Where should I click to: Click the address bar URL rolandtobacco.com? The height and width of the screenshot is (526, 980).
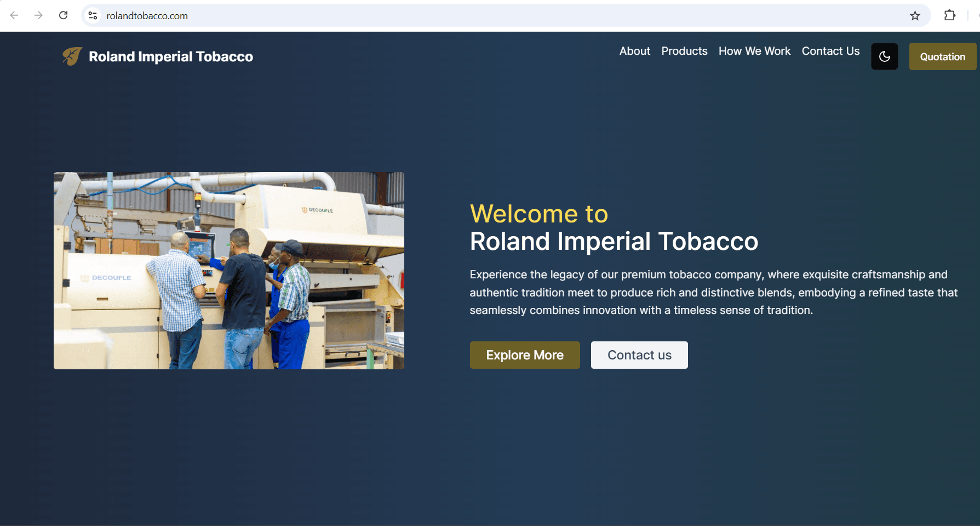(x=147, y=16)
